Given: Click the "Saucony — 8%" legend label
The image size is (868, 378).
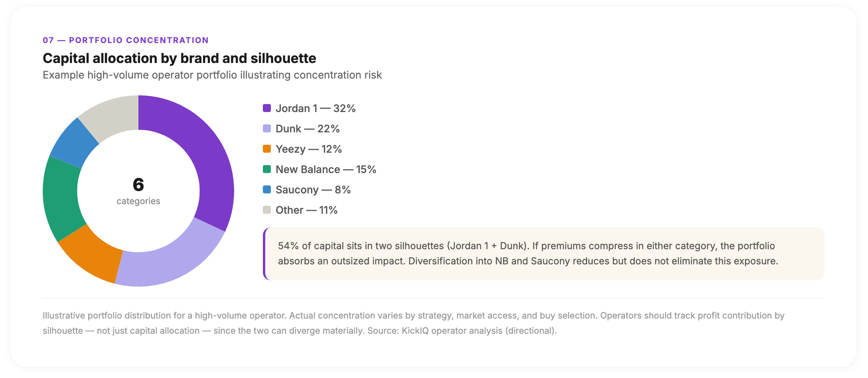Looking at the screenshot, I should (313, 190).
